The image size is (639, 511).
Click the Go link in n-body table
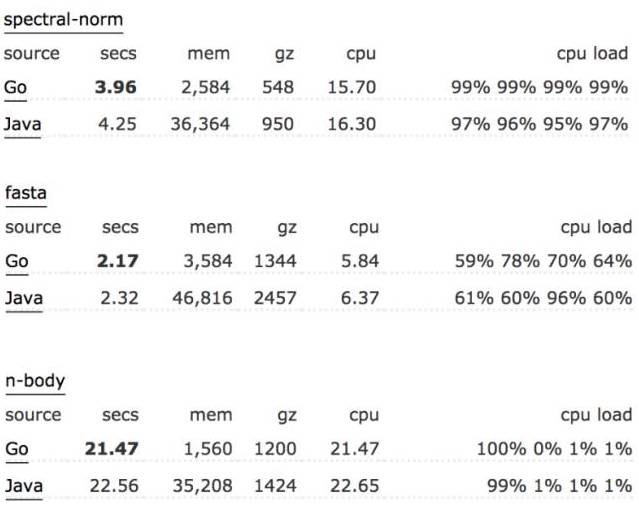click(x=15, y=449)
